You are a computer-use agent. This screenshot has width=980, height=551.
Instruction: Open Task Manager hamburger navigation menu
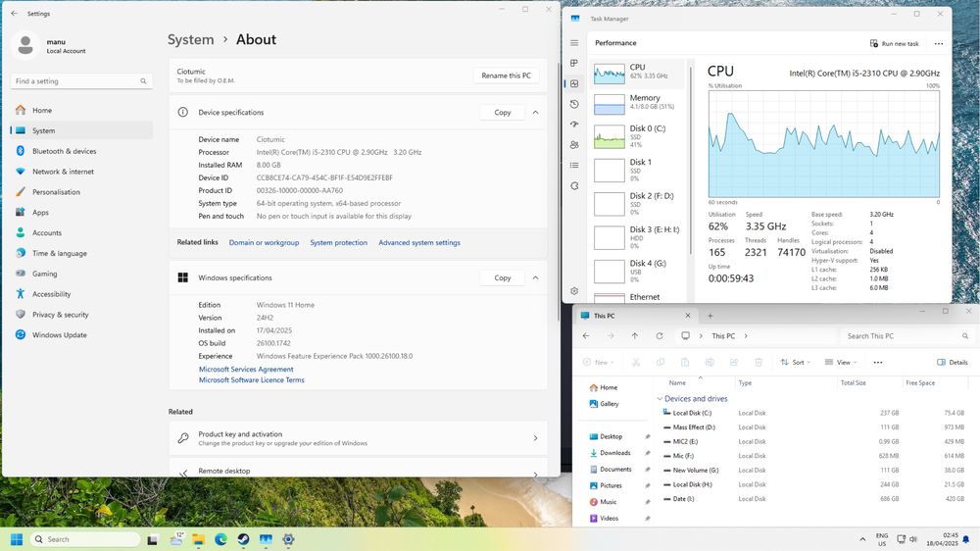click(574, 42)
